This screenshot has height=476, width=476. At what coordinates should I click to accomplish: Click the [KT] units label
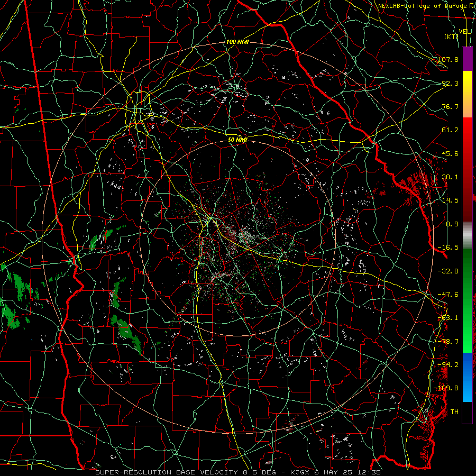452,36
